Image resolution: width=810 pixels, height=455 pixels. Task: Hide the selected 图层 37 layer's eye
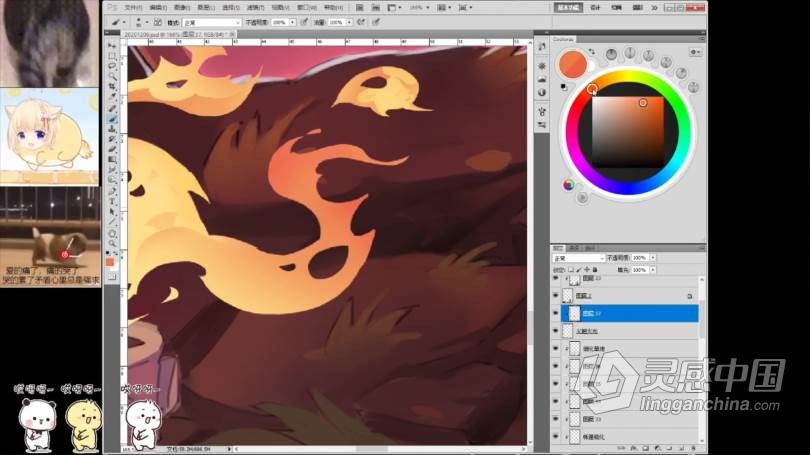click(x=556, y=313)
